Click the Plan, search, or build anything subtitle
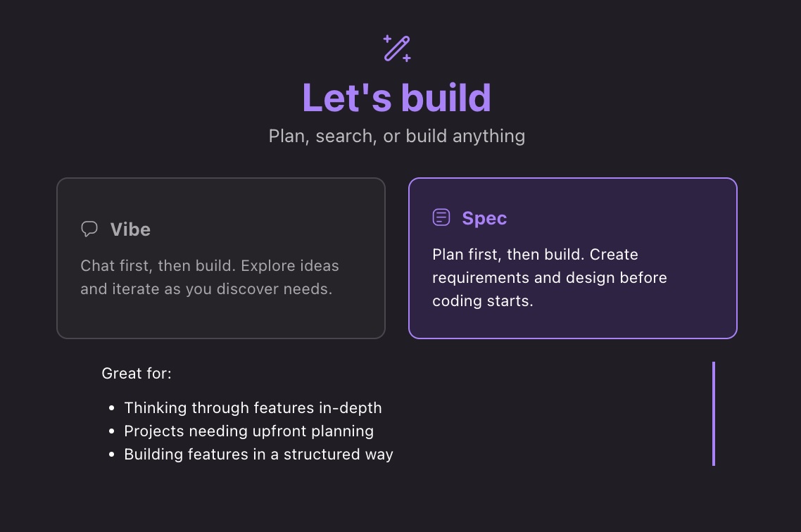 [x=398, y=136]
